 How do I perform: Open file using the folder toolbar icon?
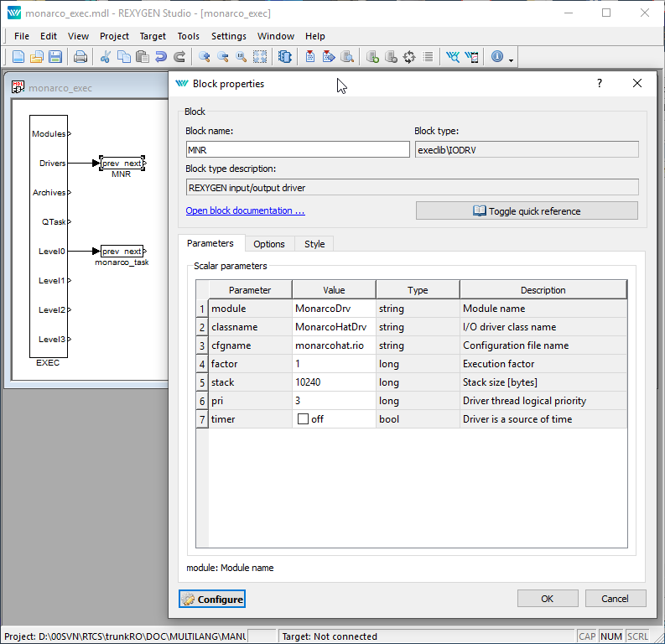point(36,56)
